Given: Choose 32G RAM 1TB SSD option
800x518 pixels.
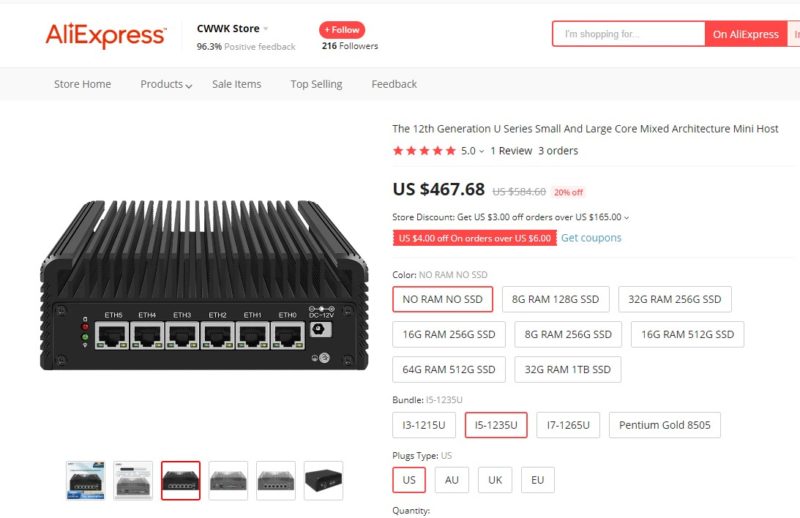Looking at the screenshot, I should coord(567,369).
